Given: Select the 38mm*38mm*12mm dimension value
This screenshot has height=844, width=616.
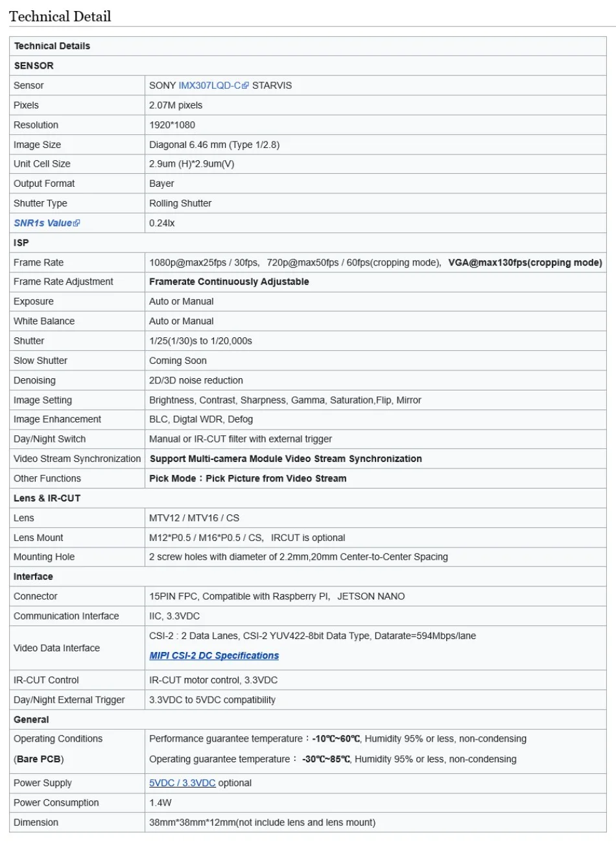Looking at the screenshot, I should coord(262,823).
